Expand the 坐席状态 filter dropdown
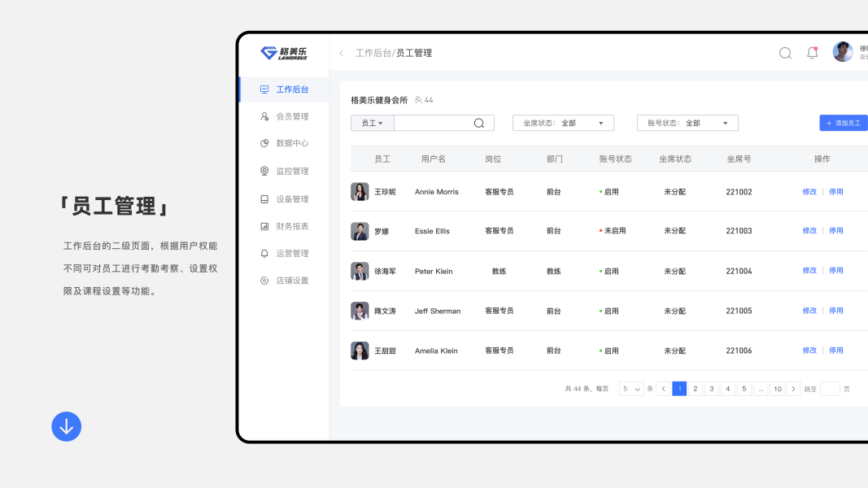The width and height of the screenshot is (868, 488). click(x=563, y=123)
